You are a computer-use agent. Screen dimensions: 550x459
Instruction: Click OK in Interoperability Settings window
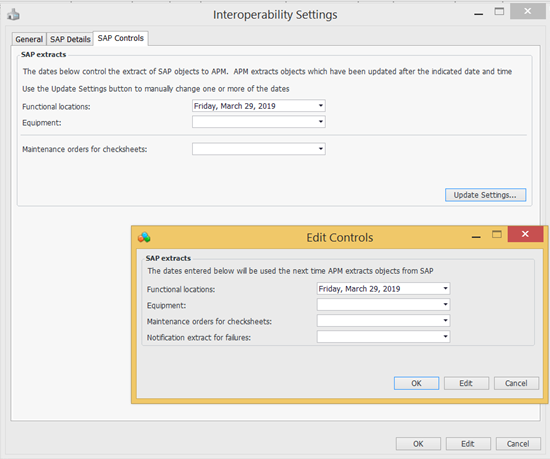pos(418,444)
